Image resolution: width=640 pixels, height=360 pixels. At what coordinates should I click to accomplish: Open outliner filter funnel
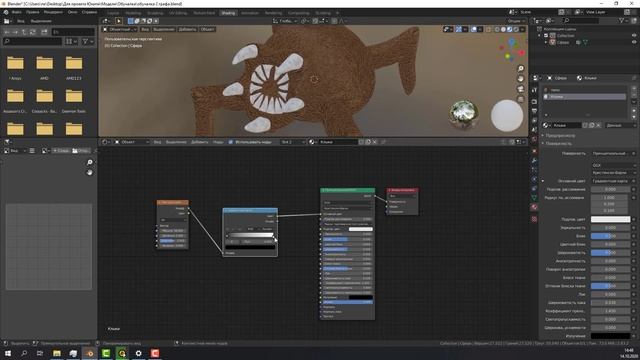(x=623, y=20)
